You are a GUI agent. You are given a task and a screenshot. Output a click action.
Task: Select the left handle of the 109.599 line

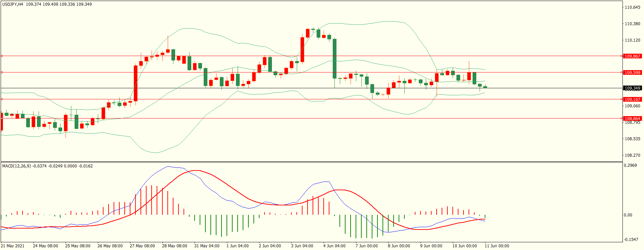[2, 72]
